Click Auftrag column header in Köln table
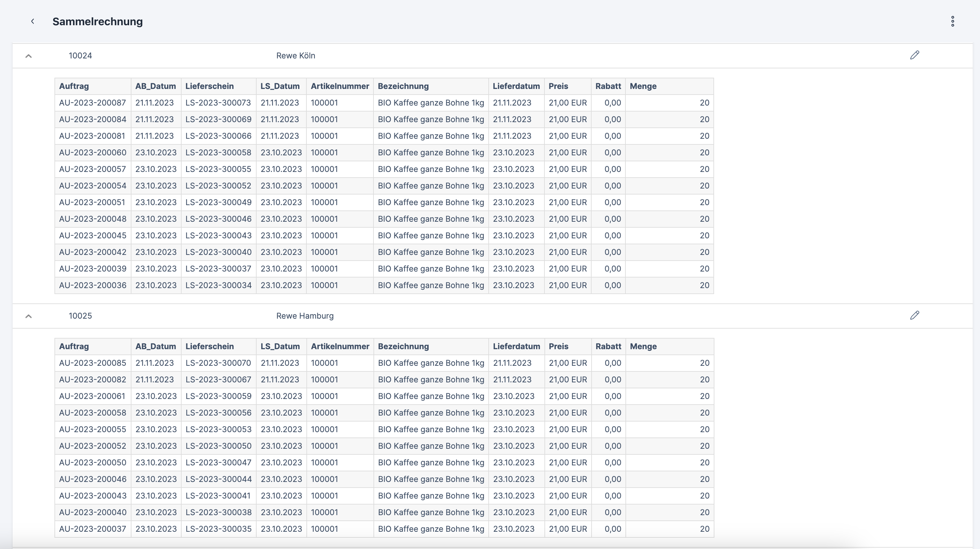The image size is (980, 549). coord(74,86)
